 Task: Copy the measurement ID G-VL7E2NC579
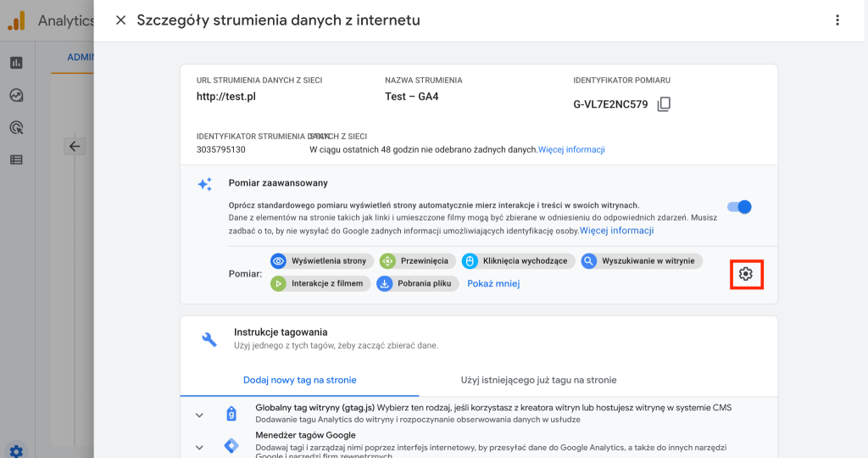664,104
